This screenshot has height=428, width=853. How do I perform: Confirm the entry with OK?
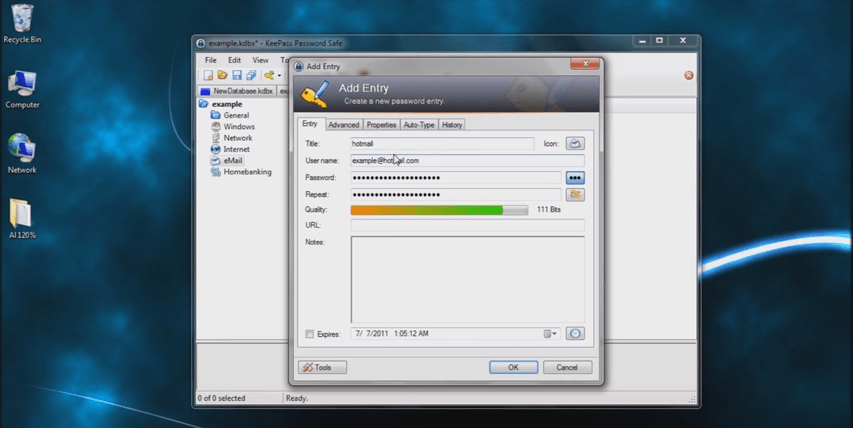tap(513, 368)
